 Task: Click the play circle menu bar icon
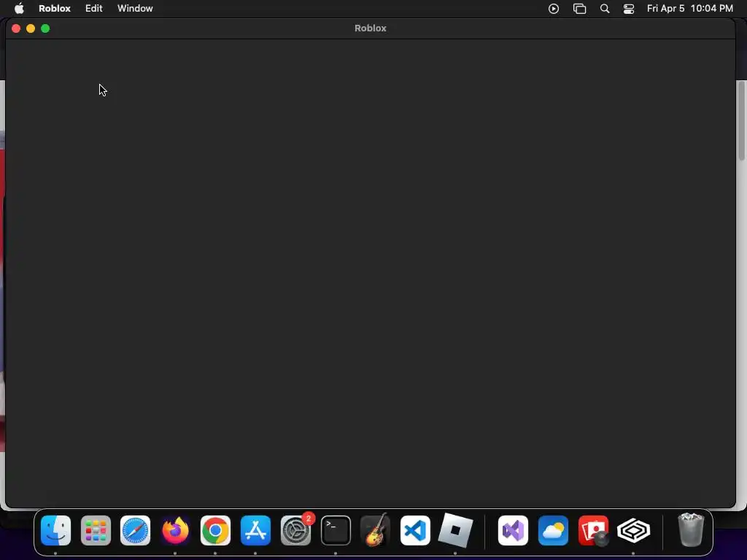click(x=554, y=9)
